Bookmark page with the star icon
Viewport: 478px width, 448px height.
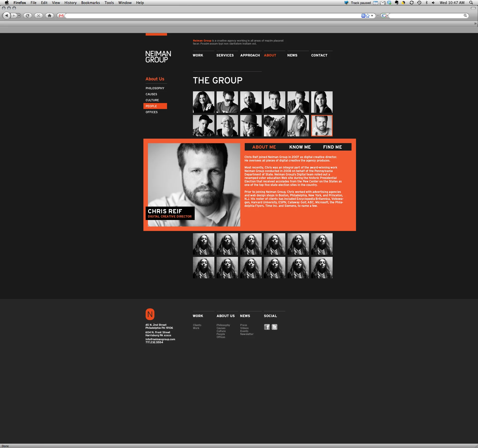pos(368,16)
